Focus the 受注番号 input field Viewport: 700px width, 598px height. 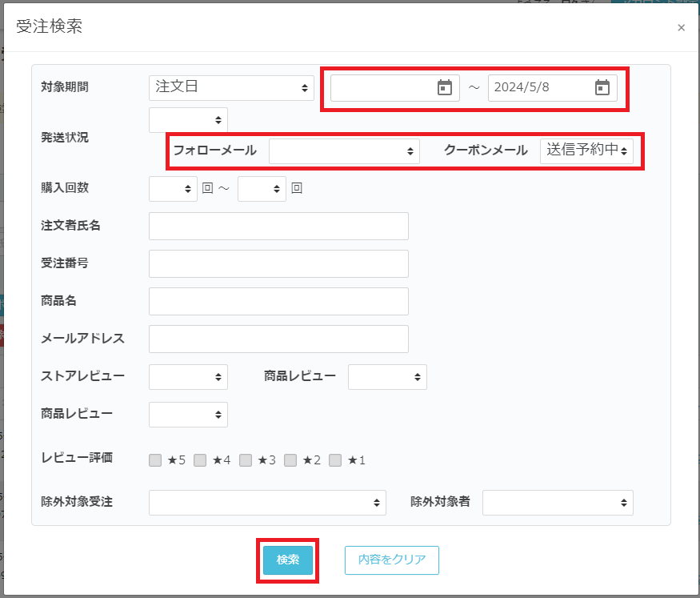point(278,263)
